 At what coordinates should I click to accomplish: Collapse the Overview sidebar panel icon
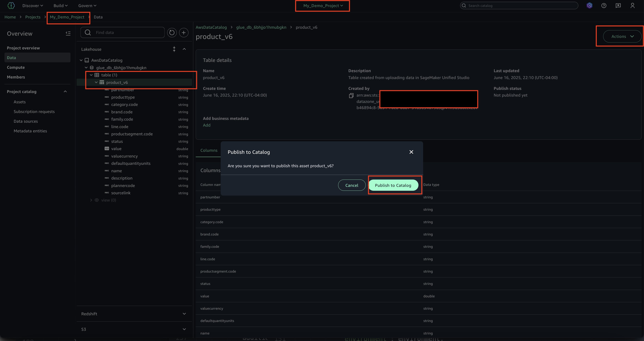click(x=68, y=34)
